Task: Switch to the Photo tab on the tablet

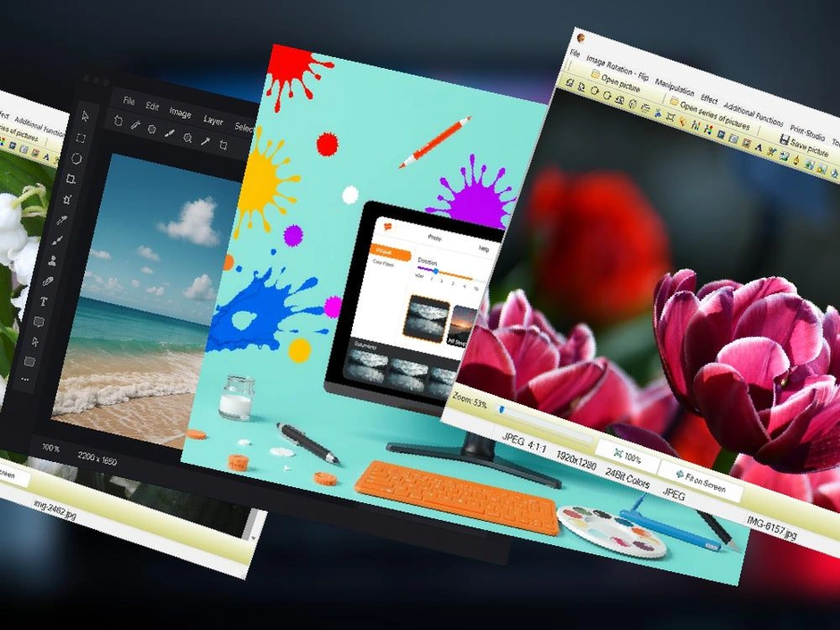Action: point(434,237)
